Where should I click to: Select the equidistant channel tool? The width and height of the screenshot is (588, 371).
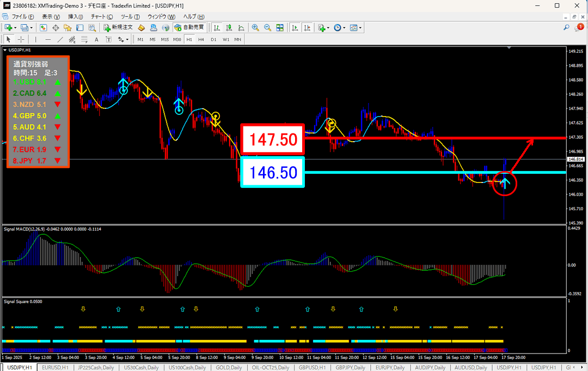pos(72,39)
